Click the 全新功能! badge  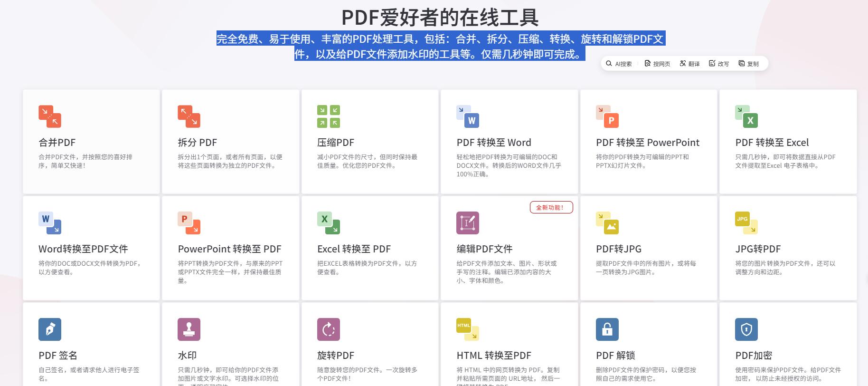point(551,208)
